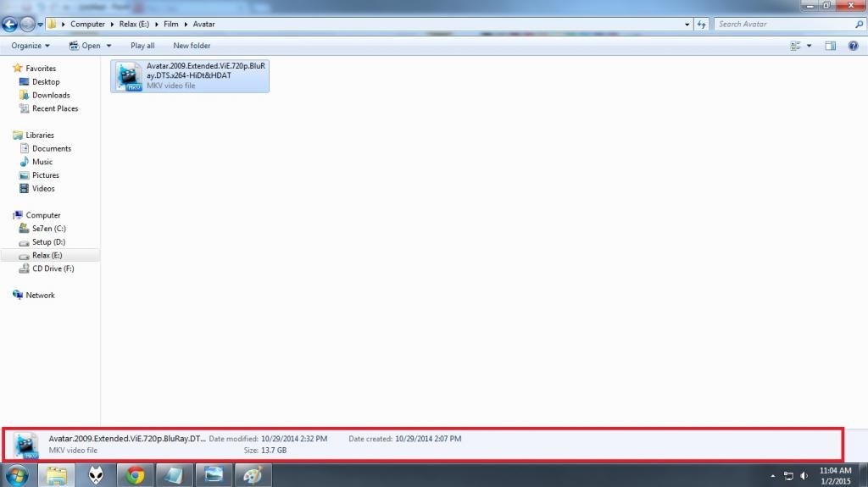Expand the address bar history dropdown
868x487 pixels.
pos(687,25)
